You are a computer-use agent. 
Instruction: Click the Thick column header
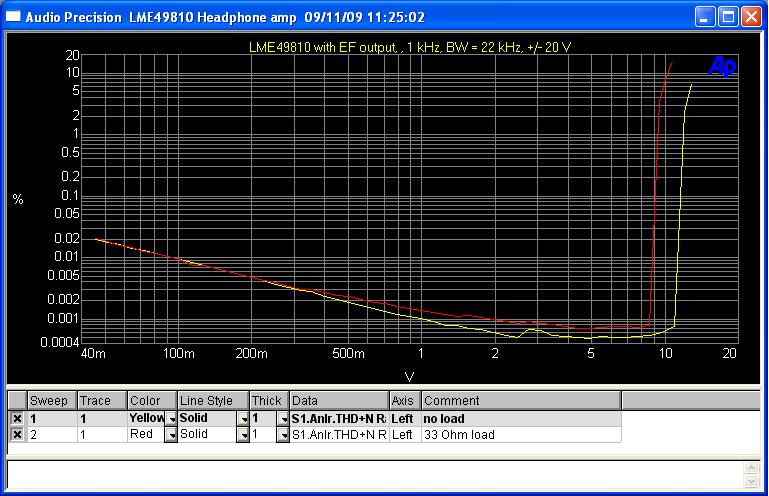(x=269, y=400)
